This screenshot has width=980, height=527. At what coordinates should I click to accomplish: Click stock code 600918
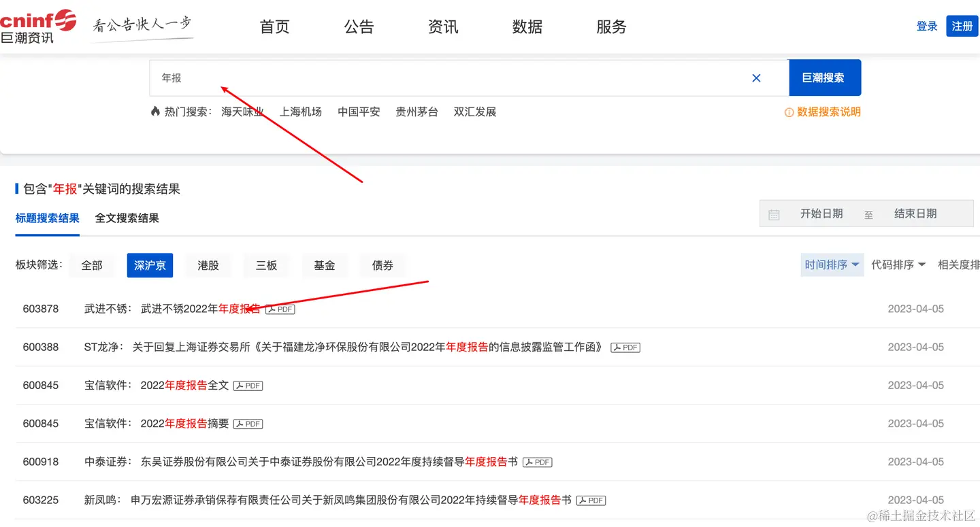point(41,462)
